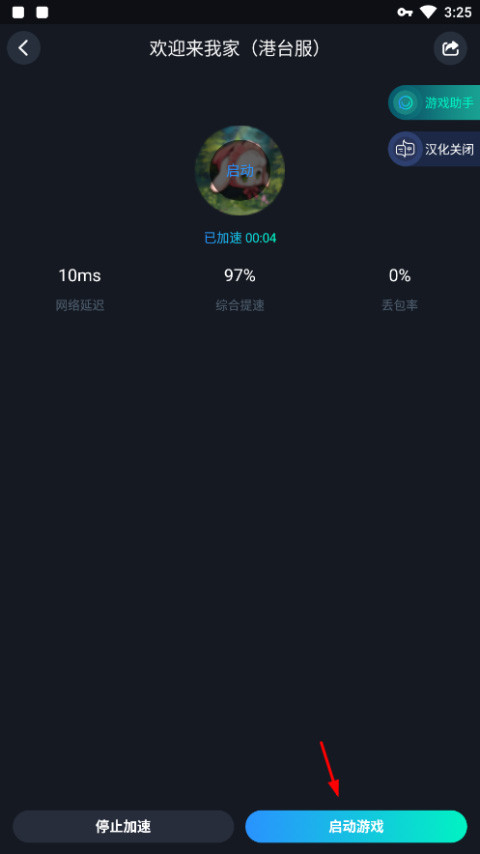
Task: Tap the Wi-Fi signal status icon
Action: 428,12
